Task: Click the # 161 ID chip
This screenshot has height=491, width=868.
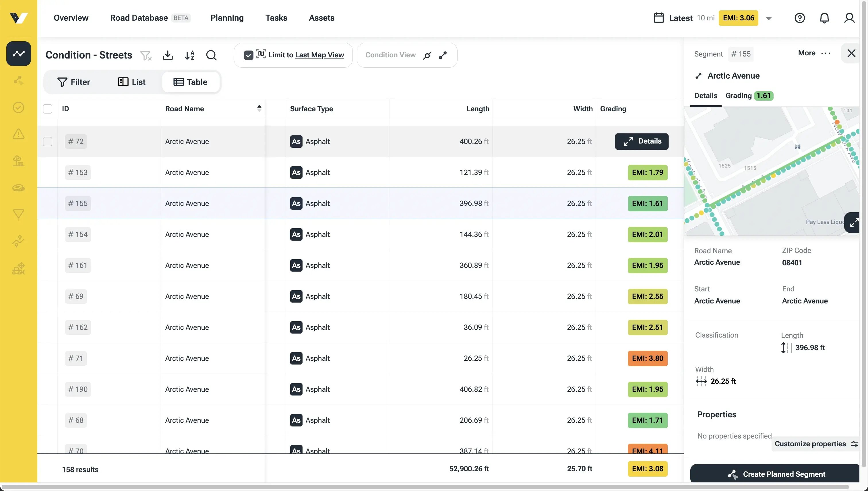Action: point(77,265)
